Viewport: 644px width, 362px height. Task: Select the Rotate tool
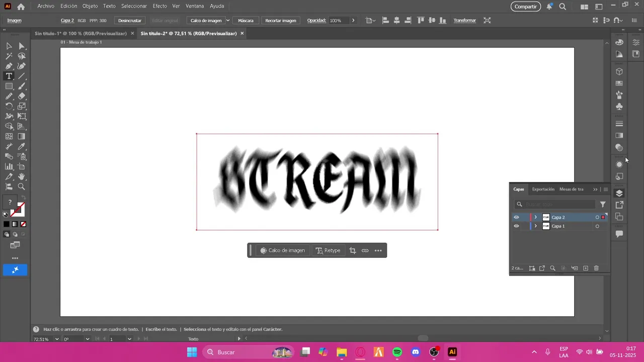point(9,106)
